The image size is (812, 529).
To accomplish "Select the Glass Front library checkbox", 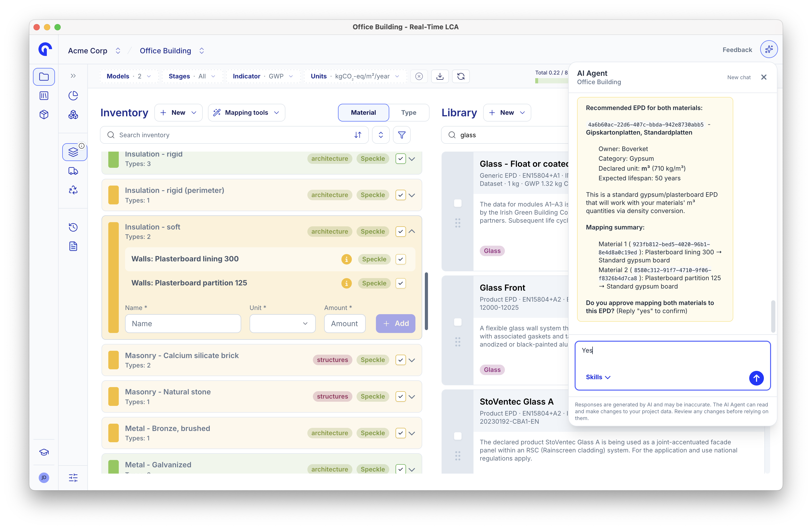I will (458, 322).
